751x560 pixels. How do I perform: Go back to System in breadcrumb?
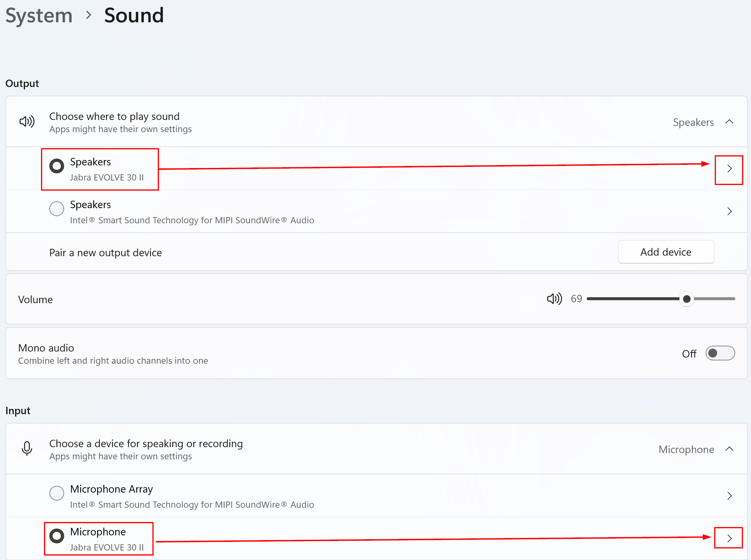(x=39, y=16)
